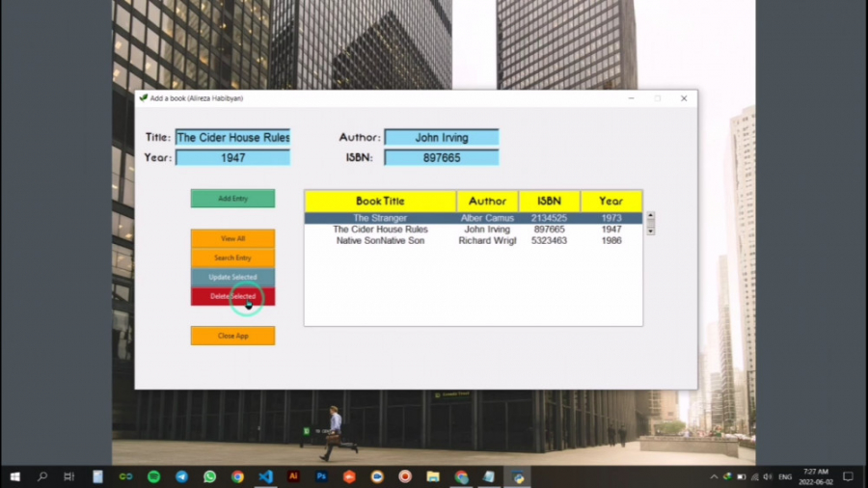Click the Search Entry button
This screenshot has width=868, height=488.
click(x=232, y=258)
